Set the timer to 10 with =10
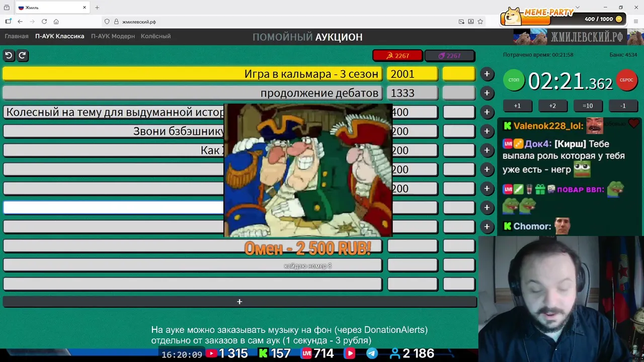Image resolution: width=644 pixels, height=362 pixels. tap(588, 106)
